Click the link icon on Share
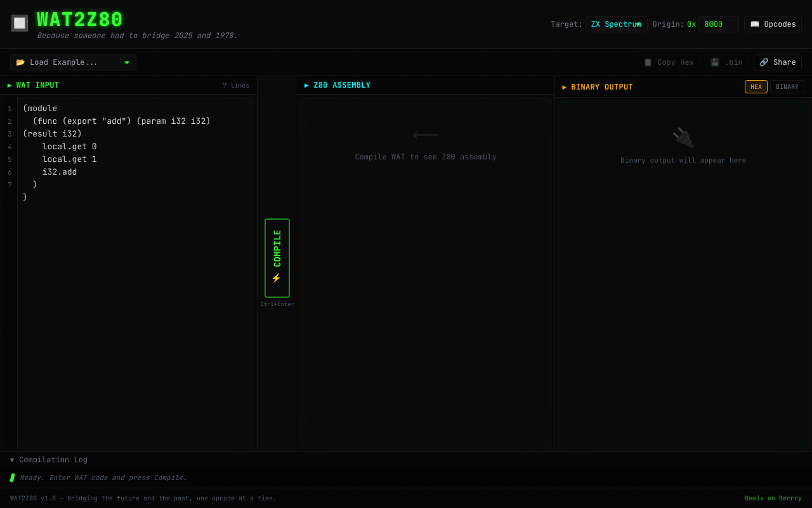This screenshot has height=508, width=812. tap(764, 62)
